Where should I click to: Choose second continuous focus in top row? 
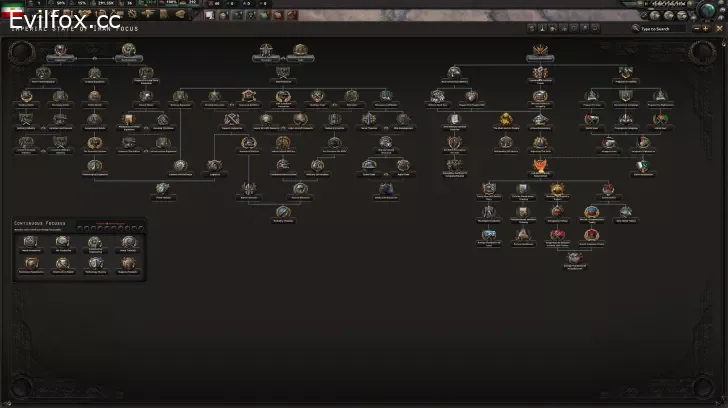pyautogui.click(x=62, y=243)
